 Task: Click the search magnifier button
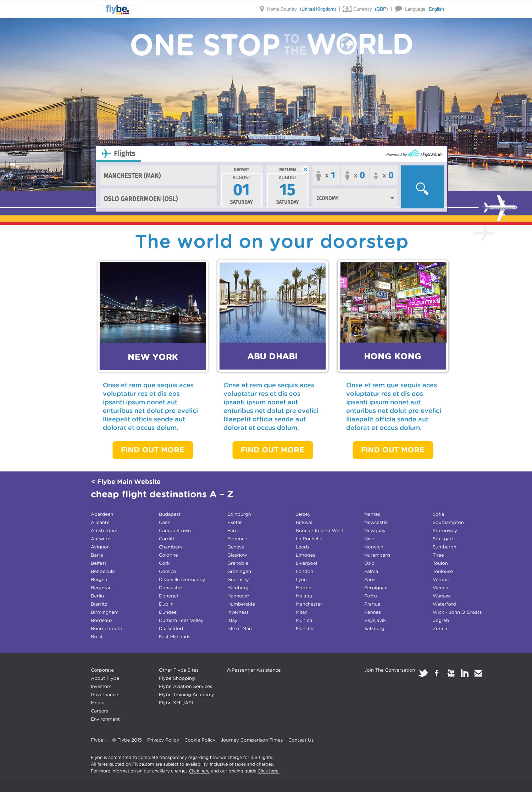pos(422,187)
